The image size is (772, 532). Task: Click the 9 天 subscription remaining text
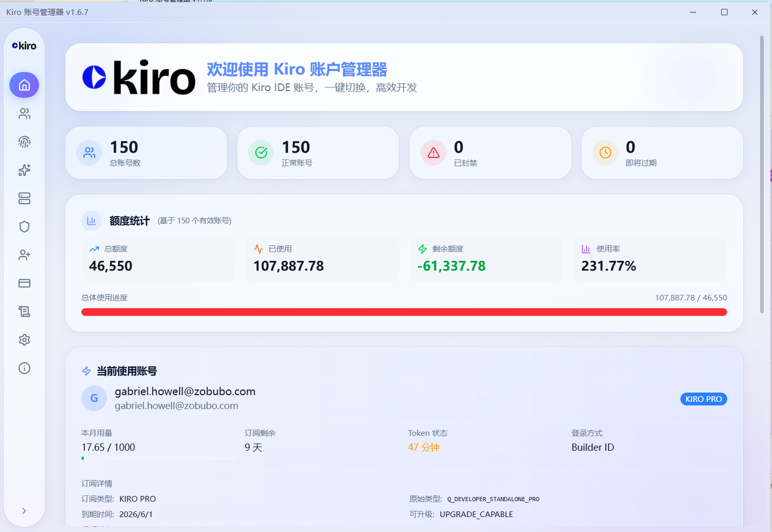click(x=254, y=448)
